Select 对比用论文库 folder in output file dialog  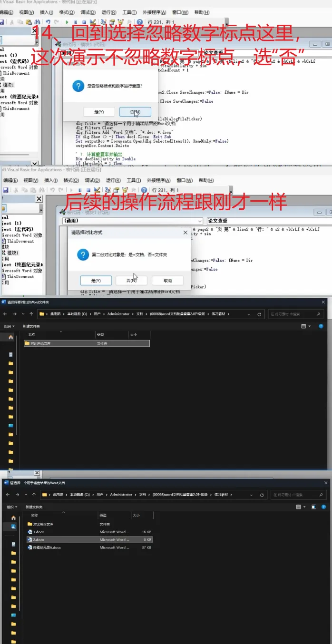click(90, 524)
